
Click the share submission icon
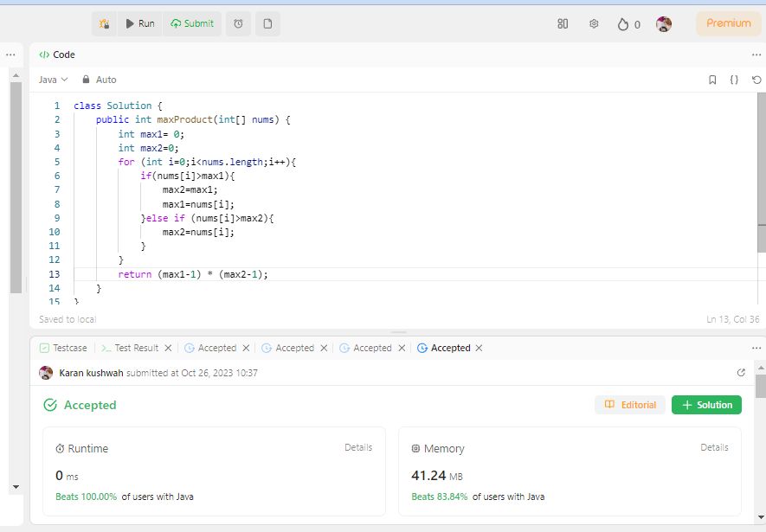coord(741,373)
